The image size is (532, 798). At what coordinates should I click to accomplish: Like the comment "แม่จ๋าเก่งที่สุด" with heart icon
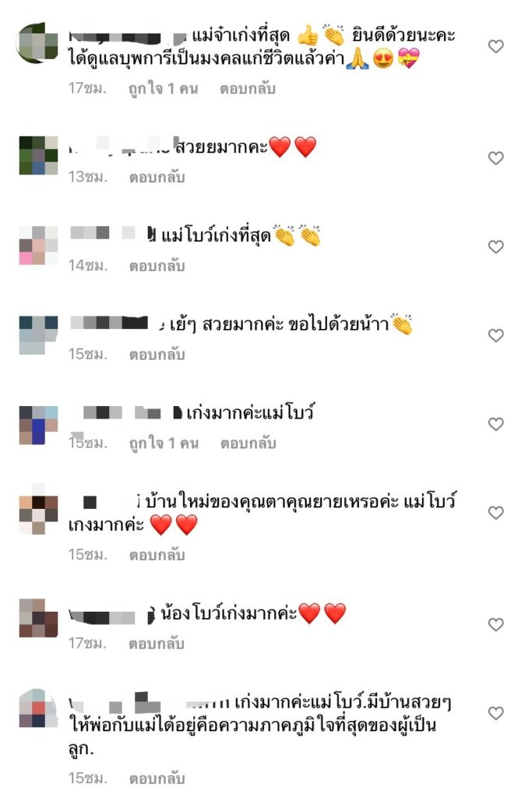tap(495, 46)
